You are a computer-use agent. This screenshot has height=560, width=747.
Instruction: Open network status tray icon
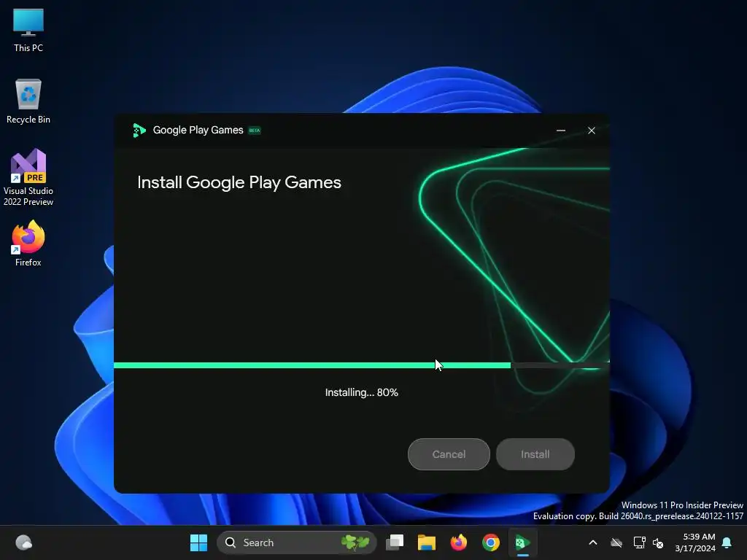click(x=639, y=542)
